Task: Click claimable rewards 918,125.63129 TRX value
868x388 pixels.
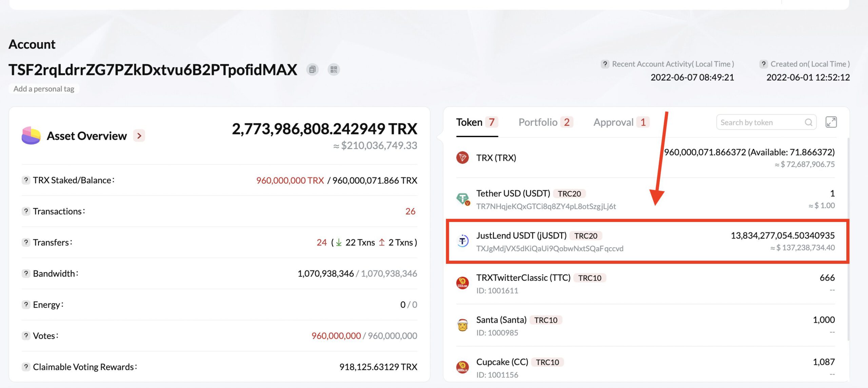Action: [x=378, y=367]
